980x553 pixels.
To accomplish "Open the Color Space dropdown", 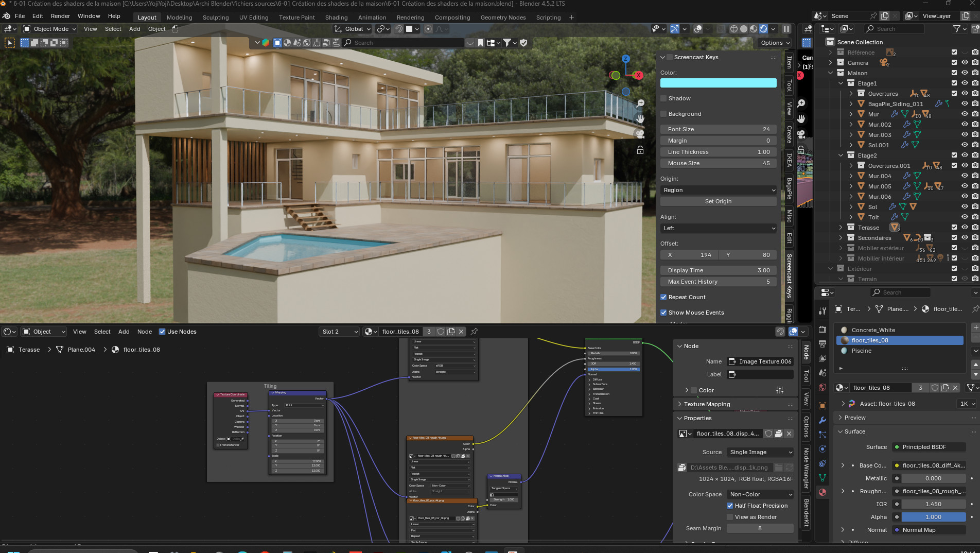I will coord(760,494).
